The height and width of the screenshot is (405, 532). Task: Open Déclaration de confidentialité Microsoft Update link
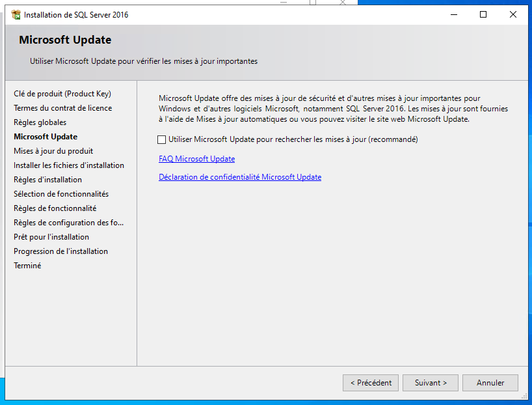tap(240, 177)
